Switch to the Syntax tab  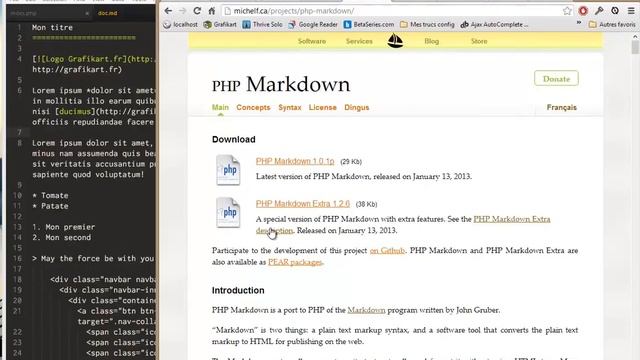(x=290, y=107)
